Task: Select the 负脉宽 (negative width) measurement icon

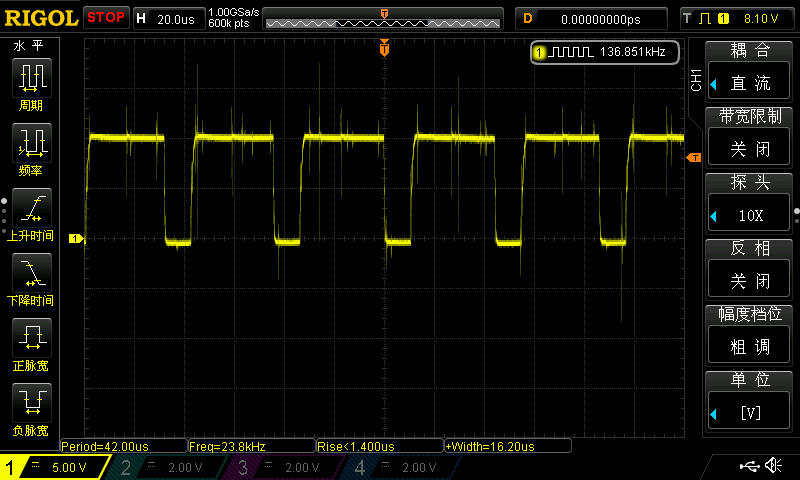Action: (x=32, y=403)
